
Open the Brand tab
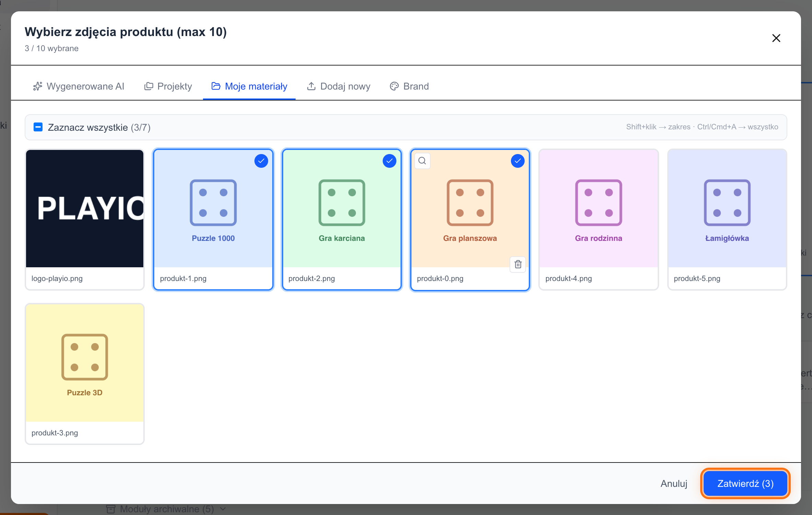(x=409, y=86)
